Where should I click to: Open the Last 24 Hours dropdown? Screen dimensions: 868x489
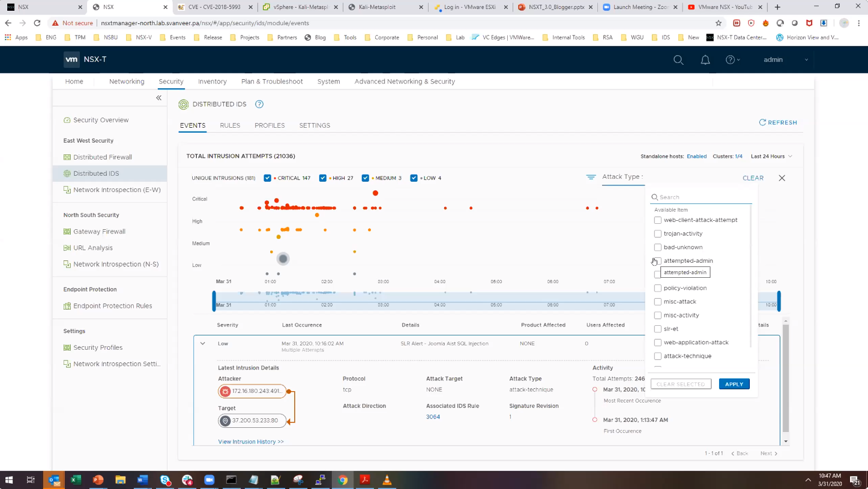(x=771, y=157)
